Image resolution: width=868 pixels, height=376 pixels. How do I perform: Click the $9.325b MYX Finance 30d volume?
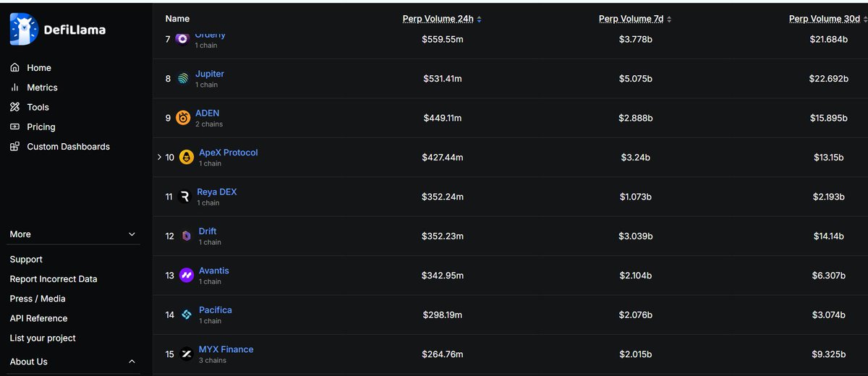pos(829,354)
